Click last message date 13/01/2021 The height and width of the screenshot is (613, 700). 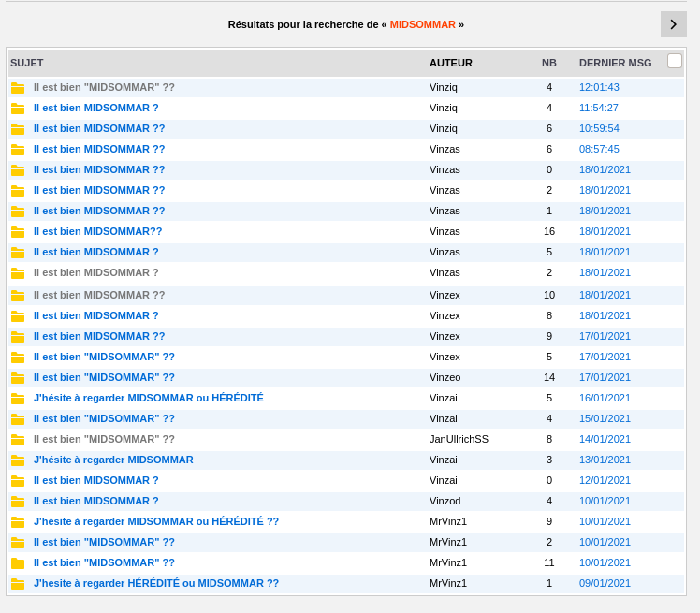coord(605,460)
